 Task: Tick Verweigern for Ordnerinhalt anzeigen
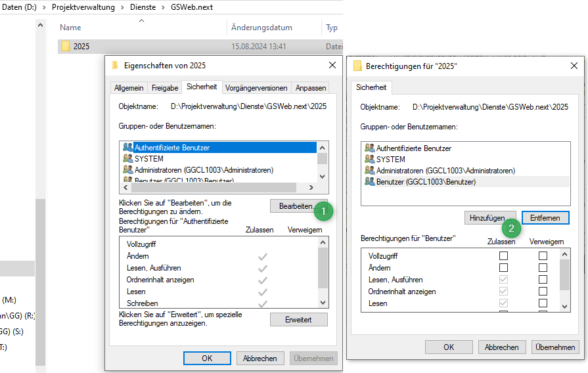543,292
